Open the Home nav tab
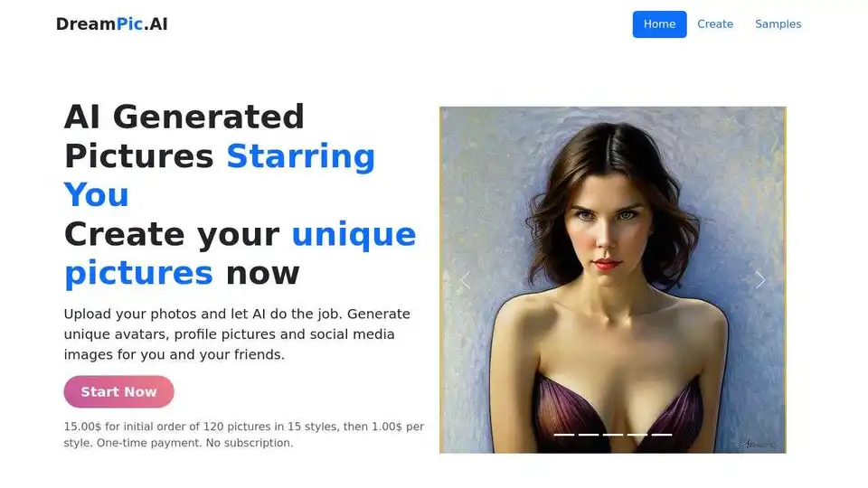The height and width of the screenshot is (488, 868). tap(659, 24)
